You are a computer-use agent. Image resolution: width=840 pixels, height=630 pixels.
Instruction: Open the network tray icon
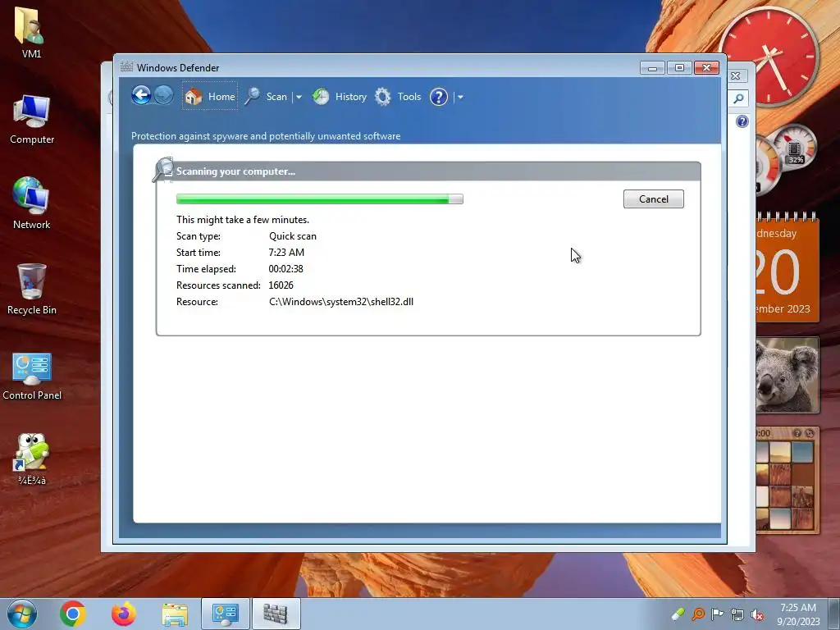tap(737, 614)
